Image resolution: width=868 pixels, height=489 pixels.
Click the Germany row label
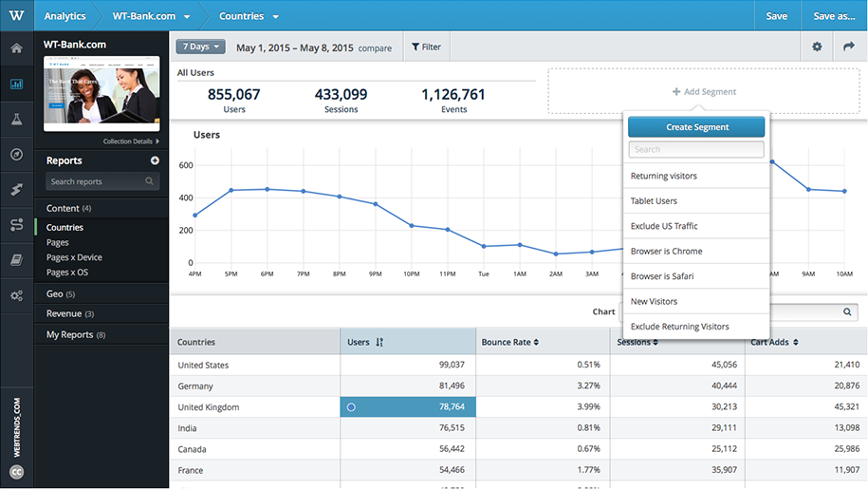(x=195, y=386)
